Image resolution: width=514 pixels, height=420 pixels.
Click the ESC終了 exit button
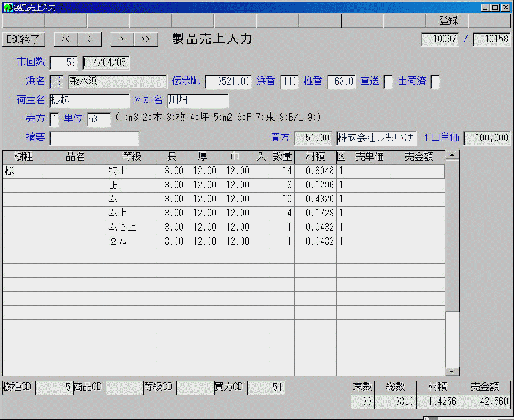click(24, 39)
